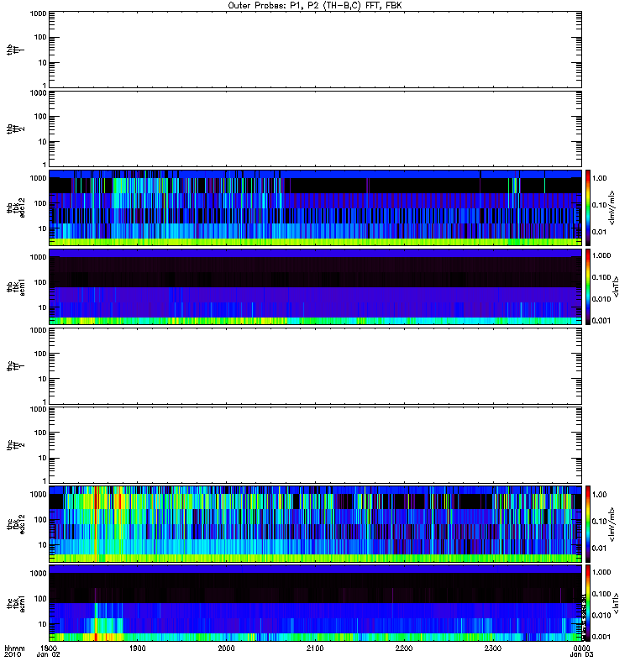Select the "2300" time axis label

[493, 648]
